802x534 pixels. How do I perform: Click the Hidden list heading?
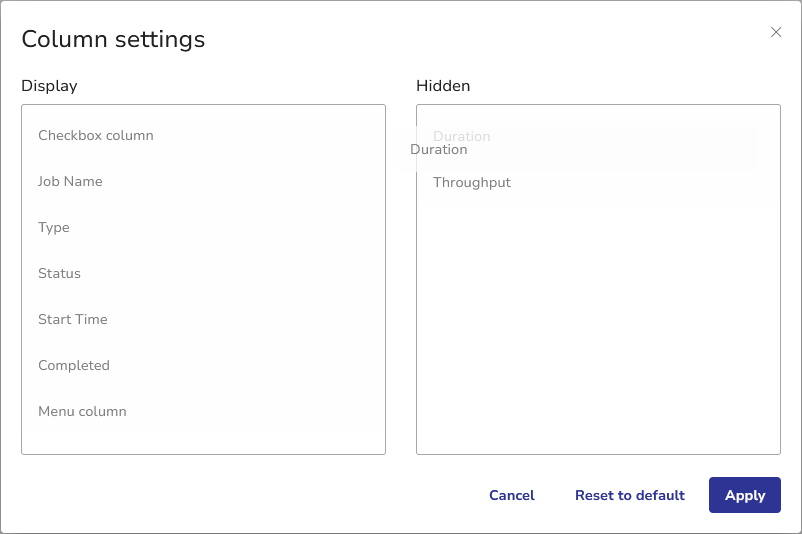tap(443, 86)
